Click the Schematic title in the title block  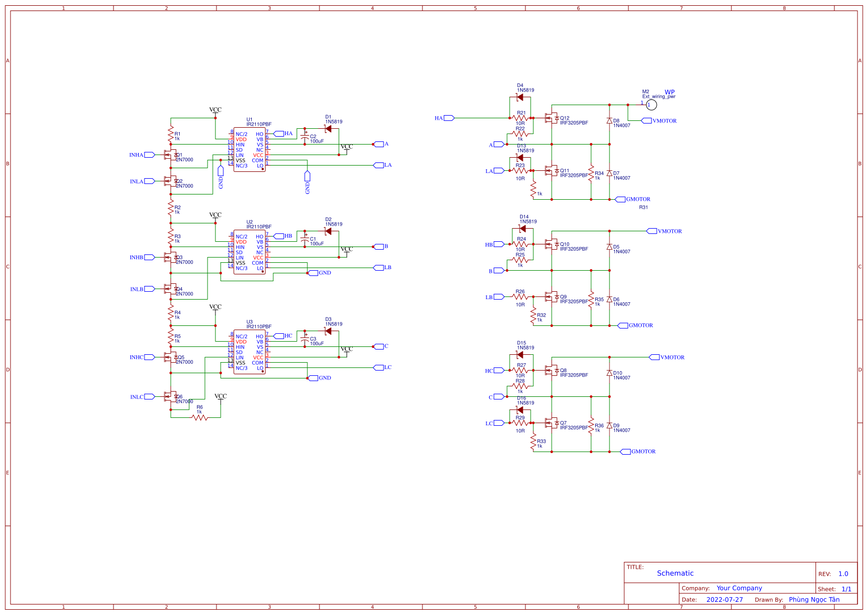(675, 573)
